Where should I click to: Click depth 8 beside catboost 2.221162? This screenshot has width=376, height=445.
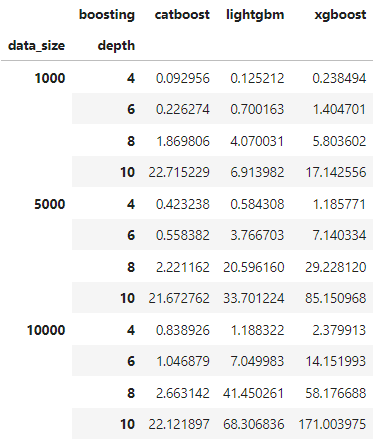pyautogui.click(x=131, y=267)
